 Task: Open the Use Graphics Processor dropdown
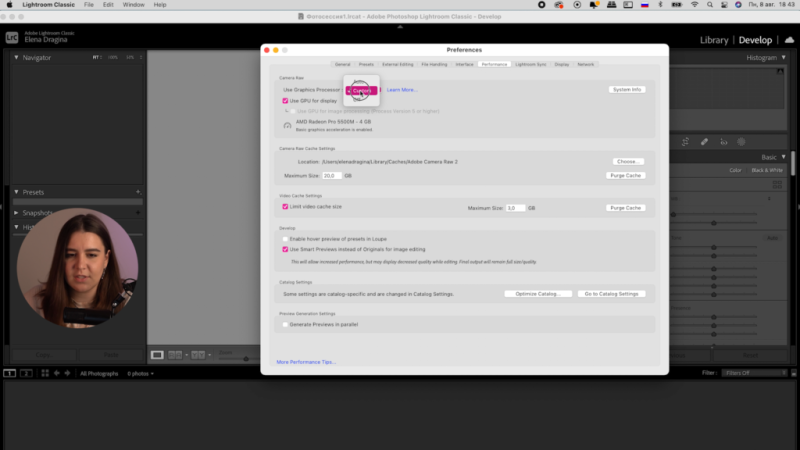362,90
